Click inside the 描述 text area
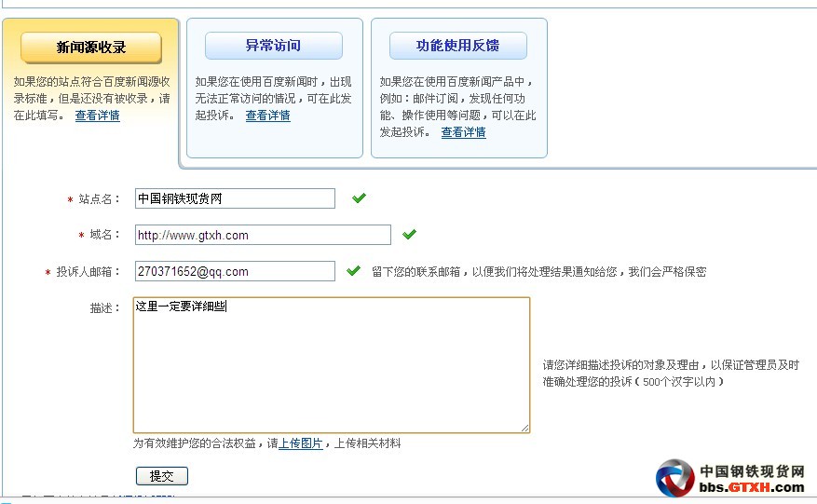817x504 pixels. tap(332, 365)
